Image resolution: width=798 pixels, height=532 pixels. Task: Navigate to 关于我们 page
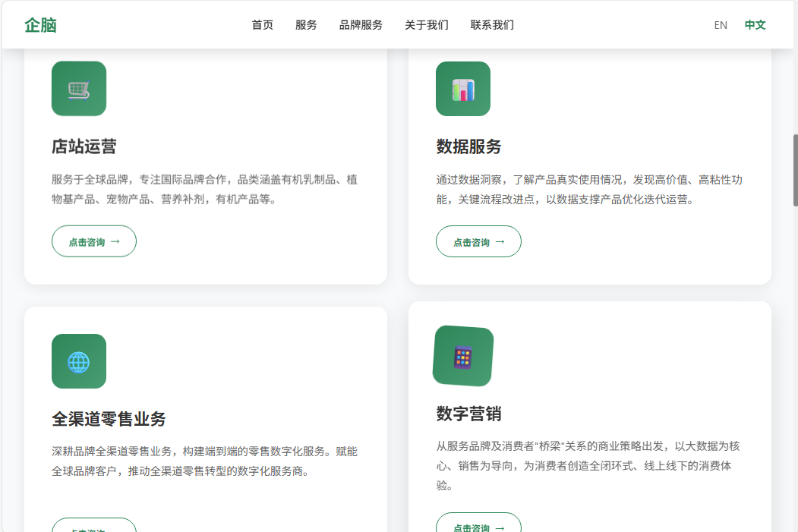click(x=427, y=25)
